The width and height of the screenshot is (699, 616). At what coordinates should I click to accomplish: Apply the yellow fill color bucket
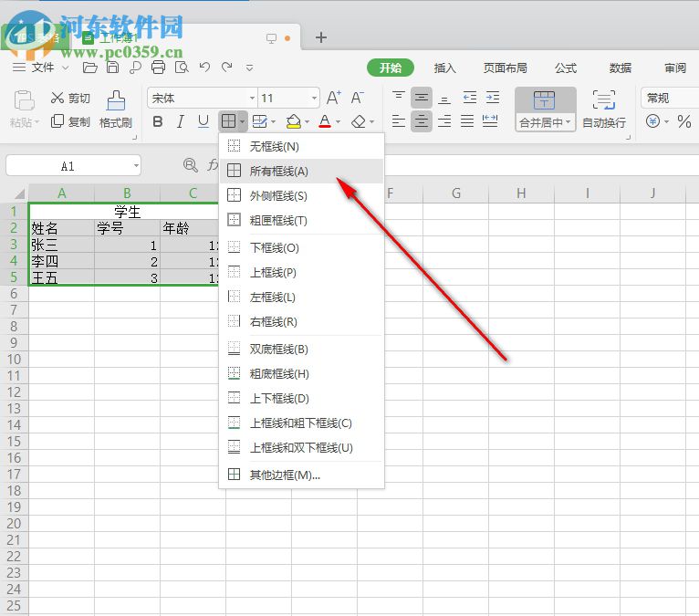pyautogui.click(x=293, y=121)
